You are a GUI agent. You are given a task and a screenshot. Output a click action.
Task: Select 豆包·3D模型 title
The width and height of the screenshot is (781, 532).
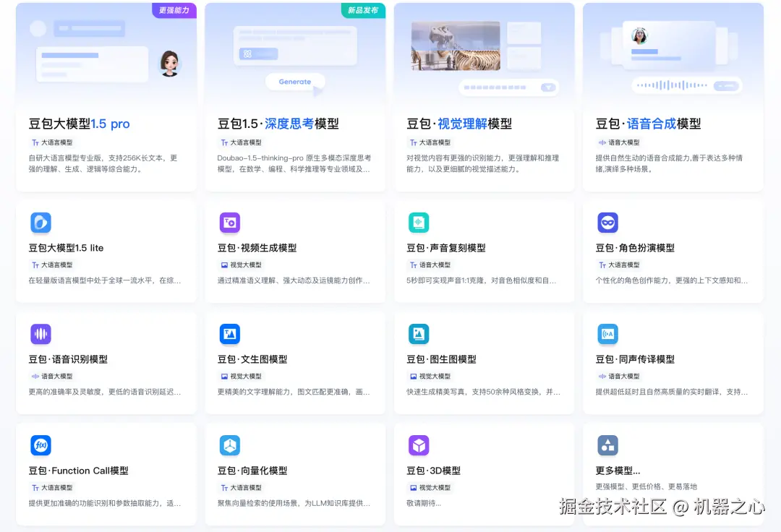(x=433, y=471)
